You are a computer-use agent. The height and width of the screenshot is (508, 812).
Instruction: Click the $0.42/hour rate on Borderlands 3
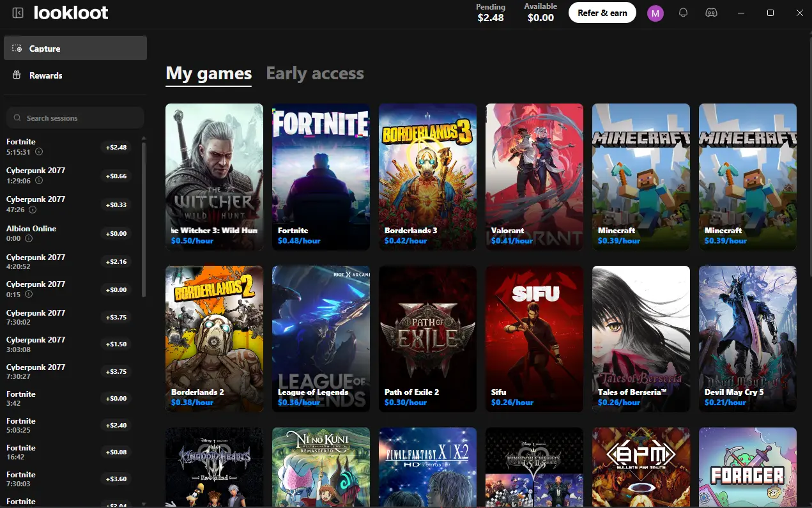[x=406, y=241]
